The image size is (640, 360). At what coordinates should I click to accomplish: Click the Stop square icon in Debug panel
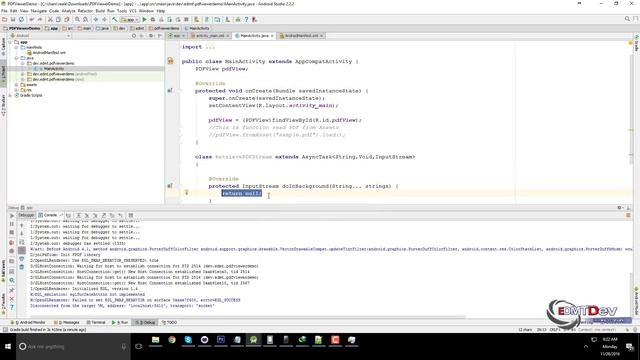coord(12,233)
